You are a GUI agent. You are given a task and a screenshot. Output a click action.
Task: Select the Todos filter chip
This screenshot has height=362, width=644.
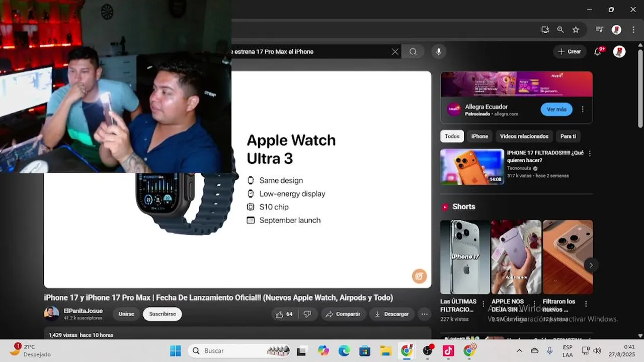(452, 136)
